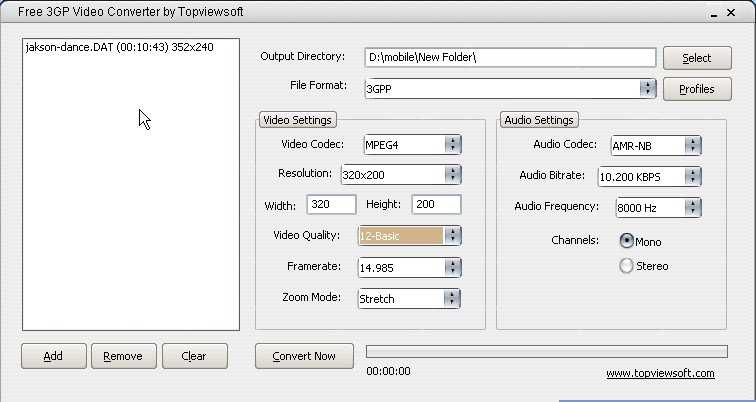Expand the Framerate 14.985 dropdown

pyautogui.click(x=409, y=268)
